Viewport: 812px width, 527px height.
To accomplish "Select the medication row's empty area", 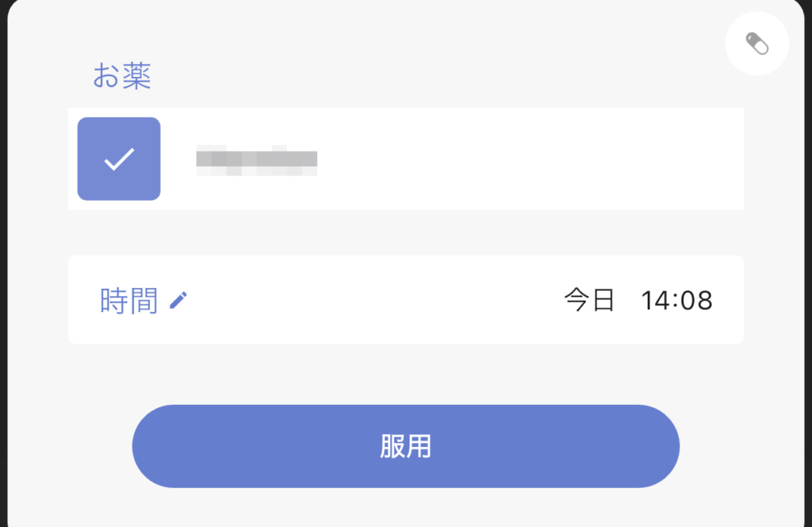I will coord(528,159).
